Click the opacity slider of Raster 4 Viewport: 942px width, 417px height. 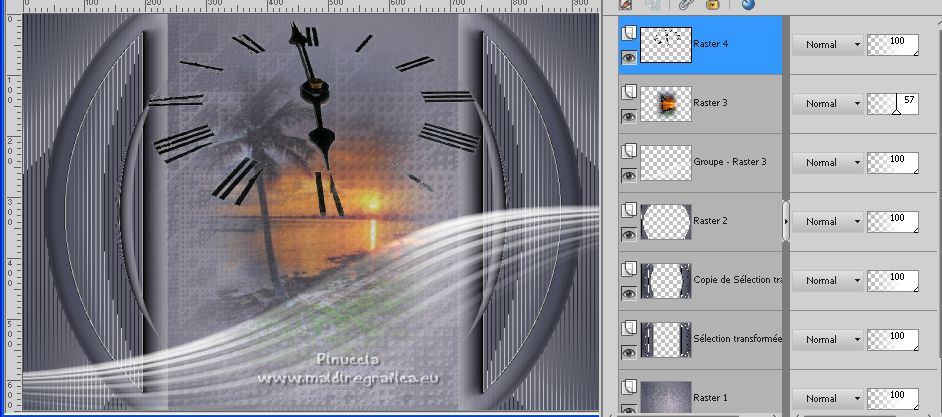893,45
